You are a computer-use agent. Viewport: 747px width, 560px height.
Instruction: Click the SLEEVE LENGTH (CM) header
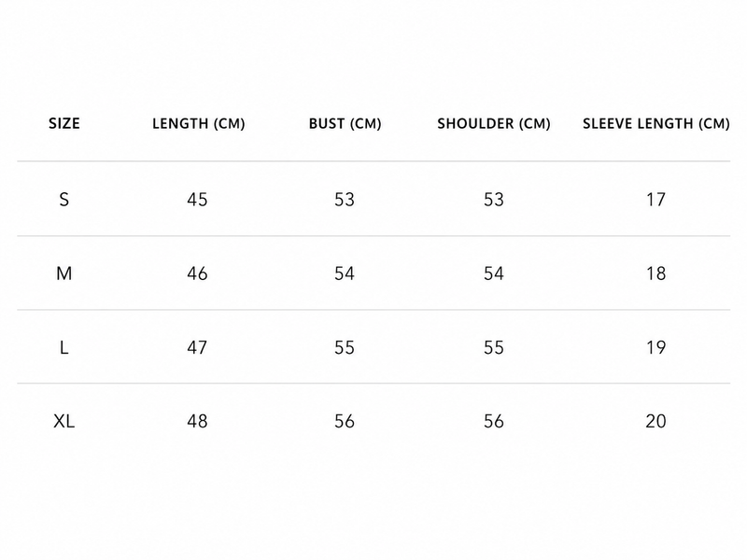[656, 124]
